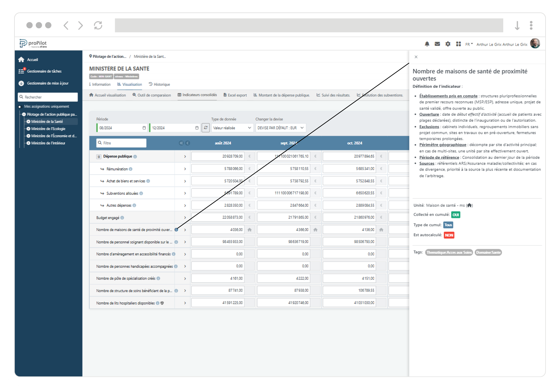Expand Ministère de l'Ecologie tree node
The height and width of the screenshot is (392, 560).
[x=29, y=128]
